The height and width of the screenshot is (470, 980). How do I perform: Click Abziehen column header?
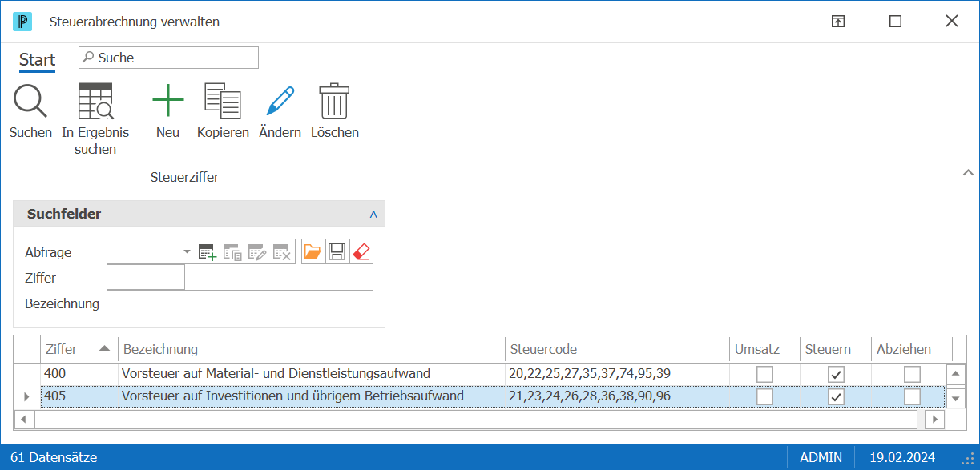tap(912, 349)
